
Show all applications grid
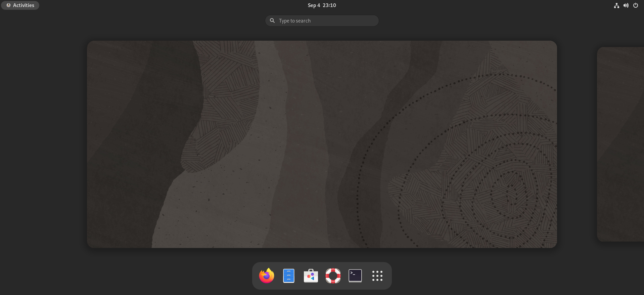coord(377,276)
